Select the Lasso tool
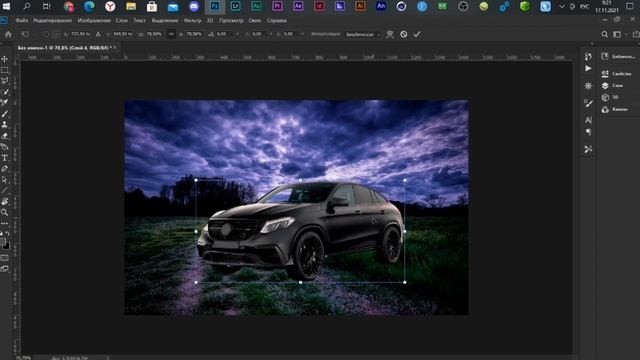 (x=4, y=81)
